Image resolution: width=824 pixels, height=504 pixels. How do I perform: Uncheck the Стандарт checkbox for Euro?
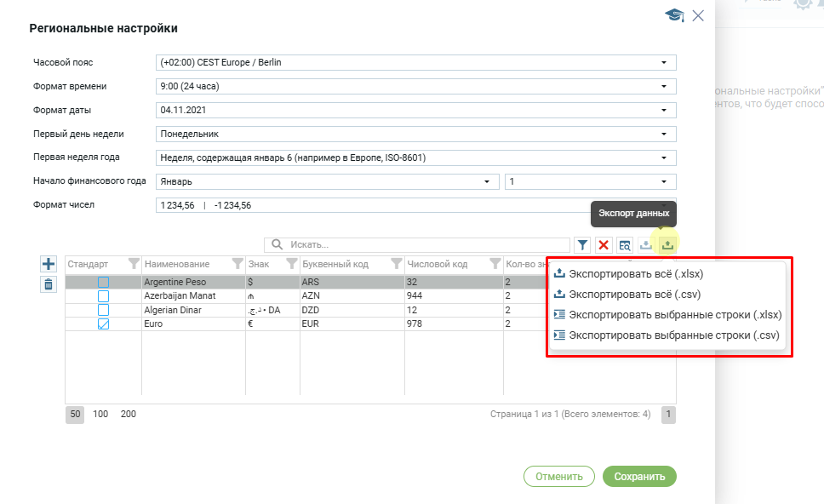click(103, 324)
